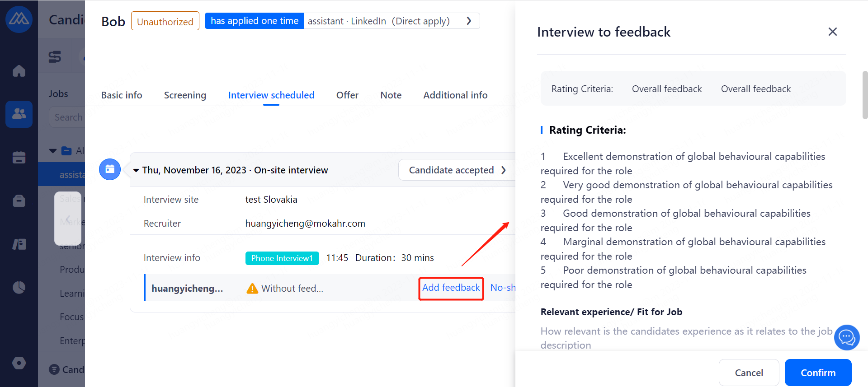Viewport: 868px width, 387px height.
Task: Open the home sidebar icon
Action: pyautogui.click(x=19, y=71)
